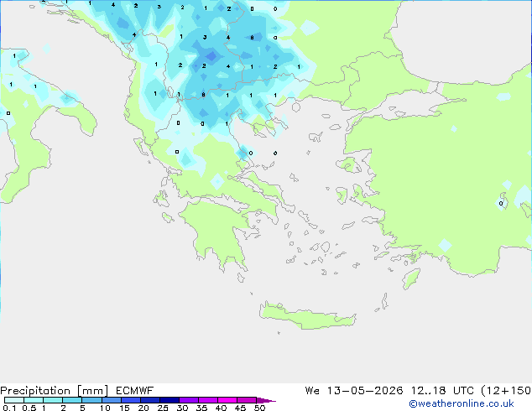Click legend scale value "20"

143,408
